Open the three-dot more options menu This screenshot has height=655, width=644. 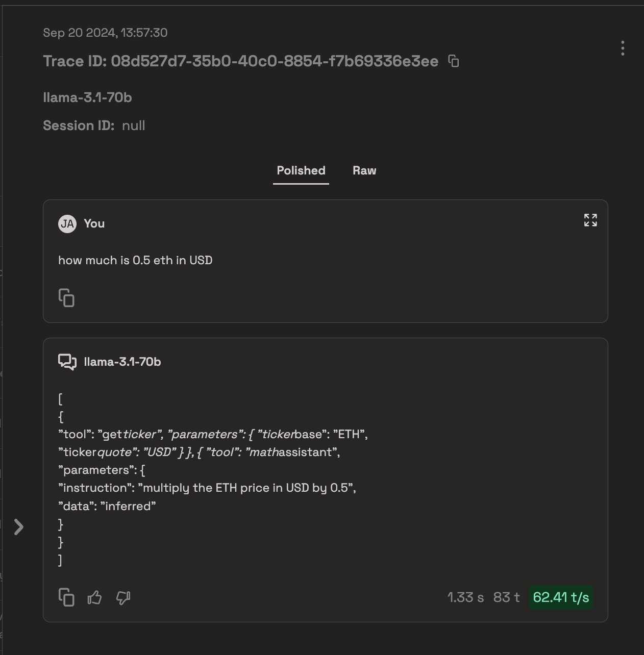[623, 48]
